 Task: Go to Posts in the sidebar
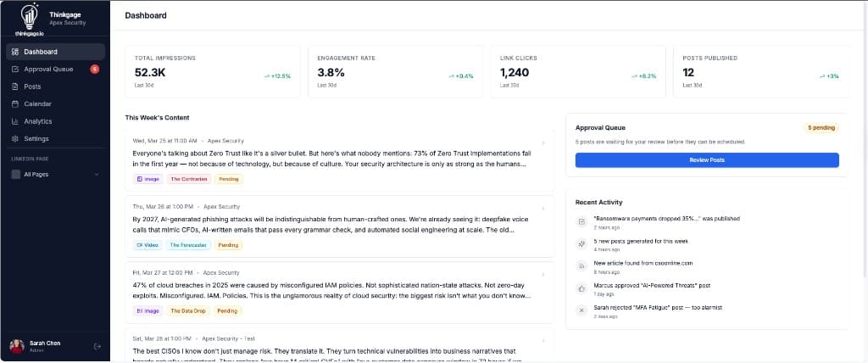55,87
